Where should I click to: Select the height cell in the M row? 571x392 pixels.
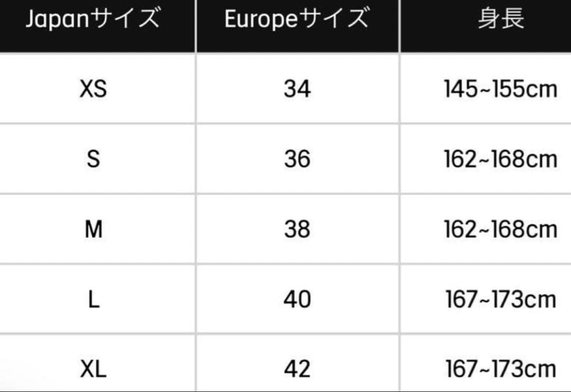500,229
